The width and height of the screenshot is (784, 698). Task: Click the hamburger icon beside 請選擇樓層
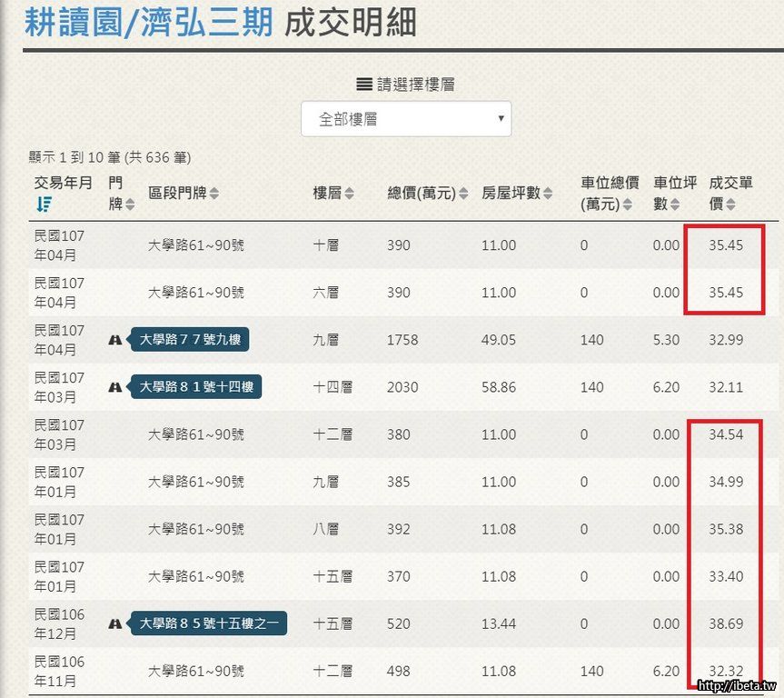[x=363, y=85]
